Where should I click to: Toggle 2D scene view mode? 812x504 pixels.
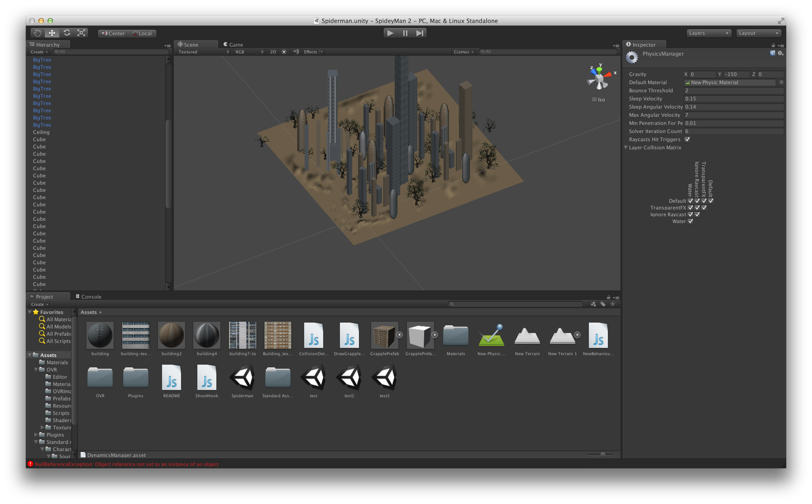tap(273, 52)
